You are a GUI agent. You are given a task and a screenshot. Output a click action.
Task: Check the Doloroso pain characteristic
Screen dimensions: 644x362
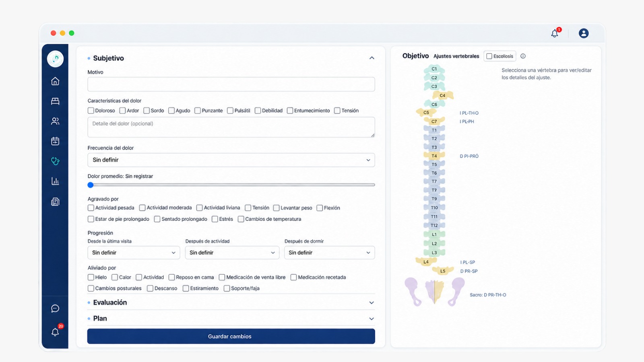pyautogui.click(x=91, y=111)
